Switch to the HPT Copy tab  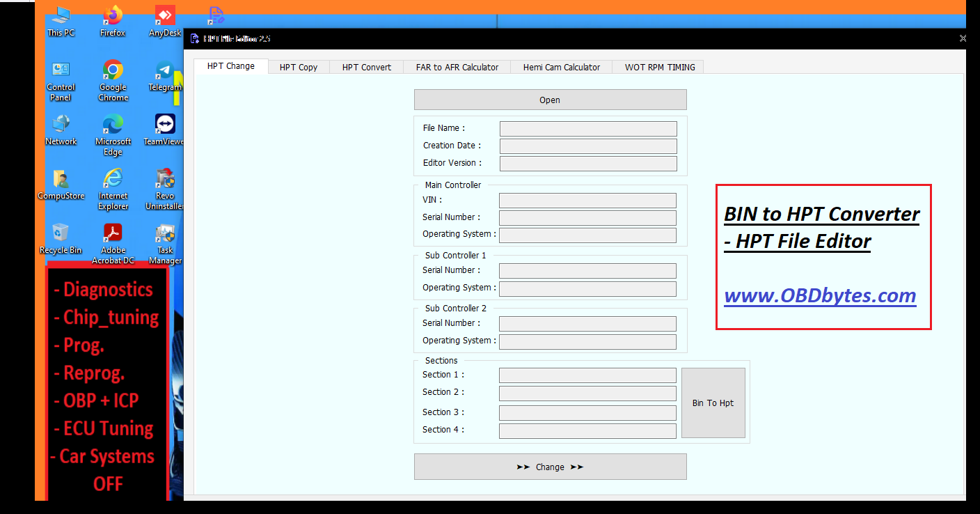[x=299, y=67]
